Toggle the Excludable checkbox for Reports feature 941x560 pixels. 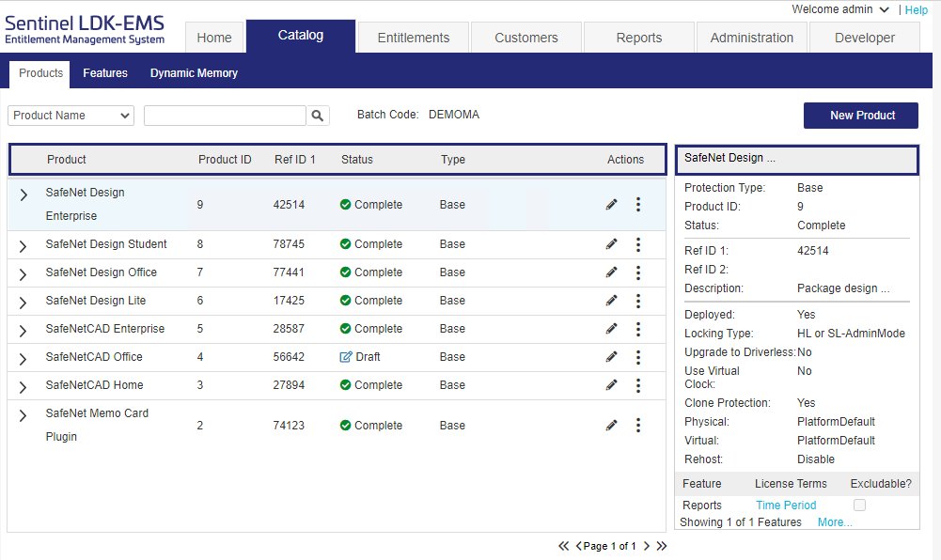[859, 506]
